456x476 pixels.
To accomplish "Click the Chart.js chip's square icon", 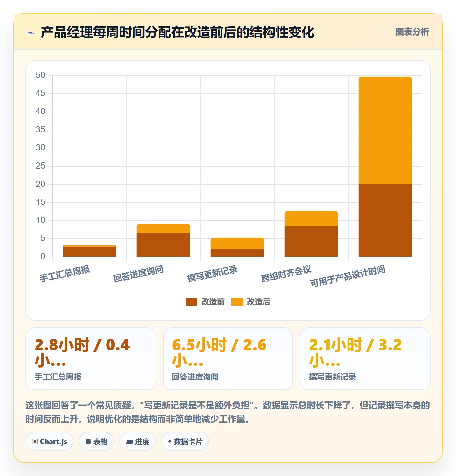I will click(x=35, y=442).
